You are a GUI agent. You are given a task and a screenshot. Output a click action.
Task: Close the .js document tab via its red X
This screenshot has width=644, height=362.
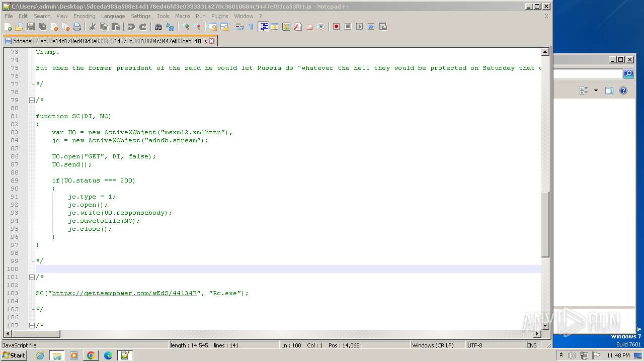212,41
